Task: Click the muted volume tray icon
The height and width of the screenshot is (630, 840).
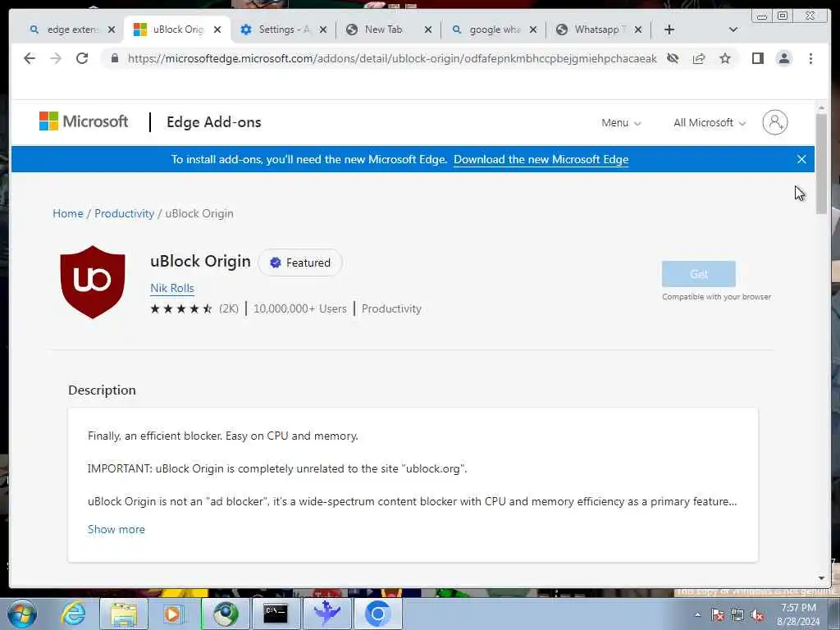Action: [x=757, y=615]
